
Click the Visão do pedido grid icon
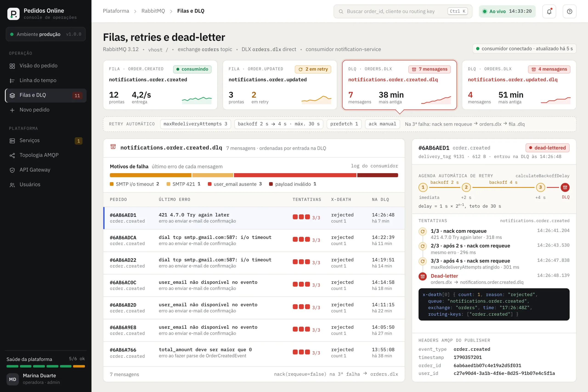coord(12,66)
